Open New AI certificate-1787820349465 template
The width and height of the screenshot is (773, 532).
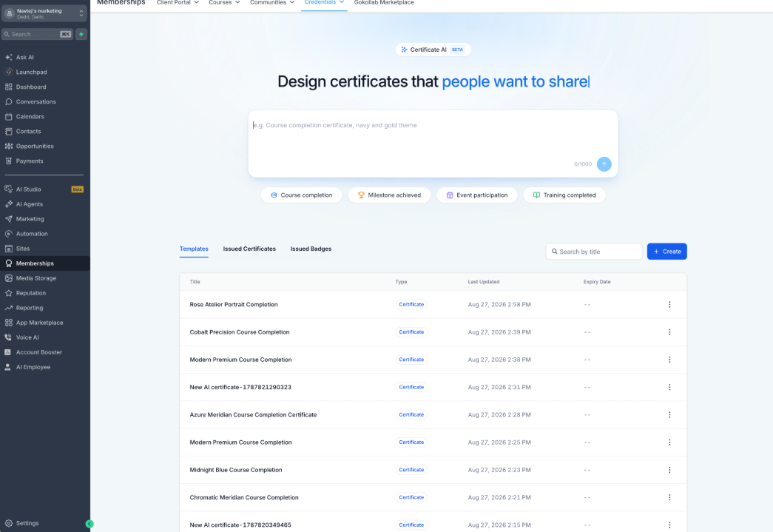point(240,525)
